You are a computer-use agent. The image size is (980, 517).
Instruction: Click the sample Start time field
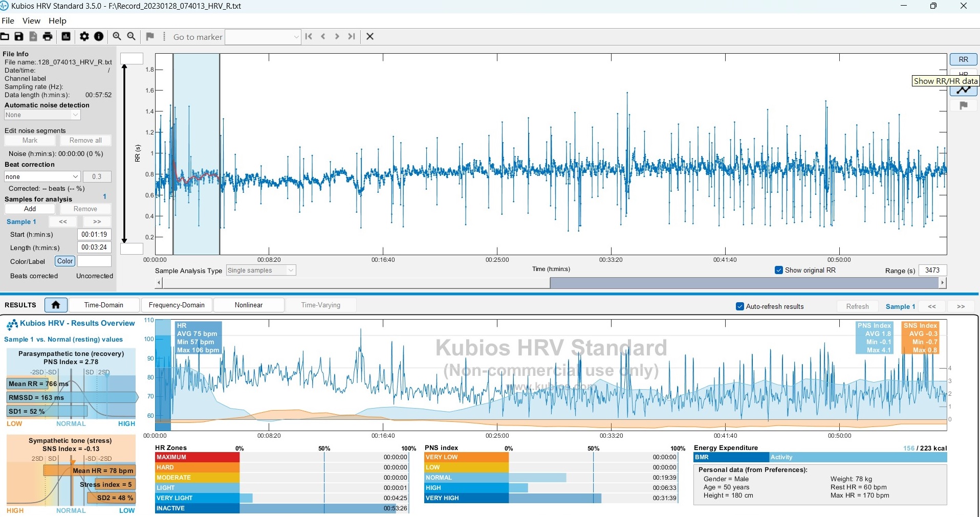pyautogui.click(x=95, y=234)
